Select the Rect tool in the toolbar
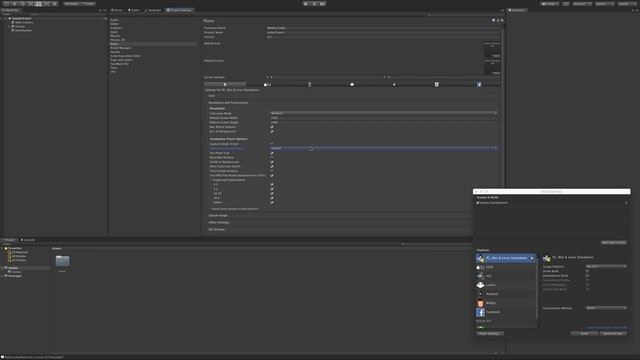Image resolution: width=640 pixels, height=360 pixels. [x=38, y=4]
